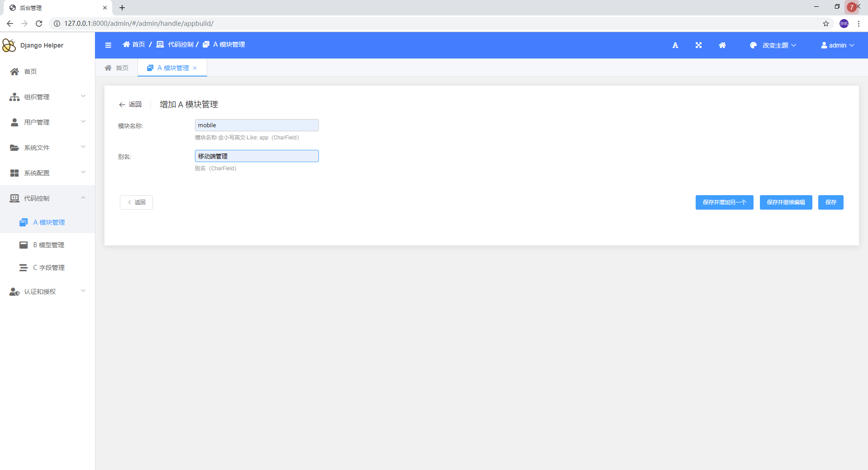The height and width of the screenshot is (470, 868).
Task: Toggle the sidebar hamburger menu icon
Action: tap(108, 45)
